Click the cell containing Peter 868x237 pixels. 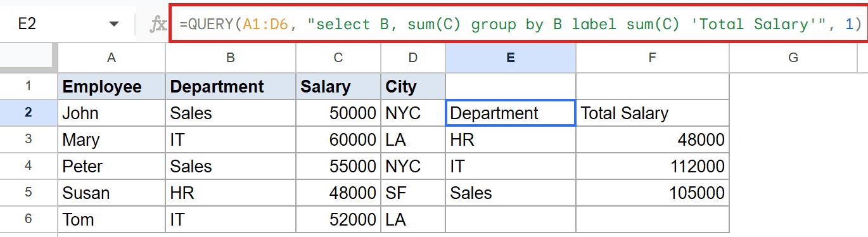tap(112, 166)
